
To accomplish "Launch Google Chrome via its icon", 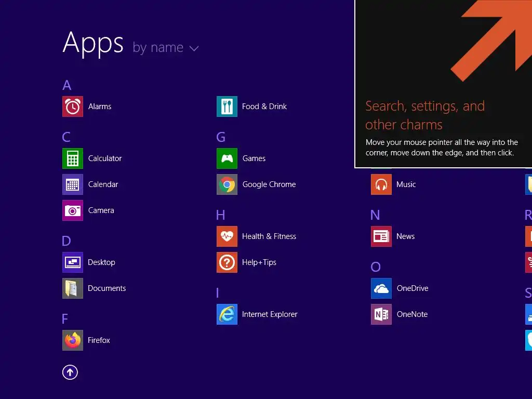I will coord(227,184).
